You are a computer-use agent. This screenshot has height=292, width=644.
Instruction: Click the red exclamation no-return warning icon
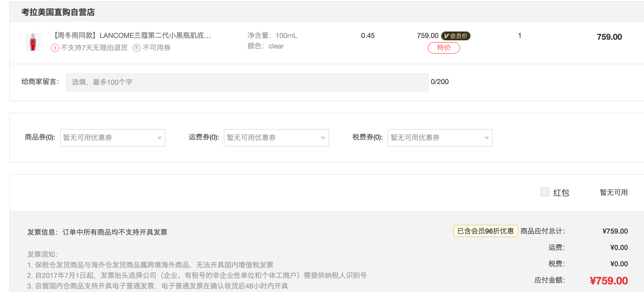coord(55,48)
